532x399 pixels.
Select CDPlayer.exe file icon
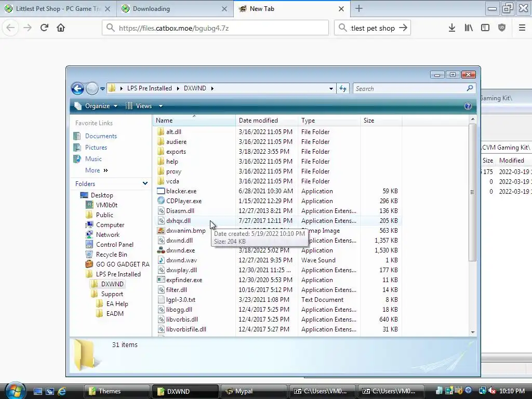[x=161, y=201]
